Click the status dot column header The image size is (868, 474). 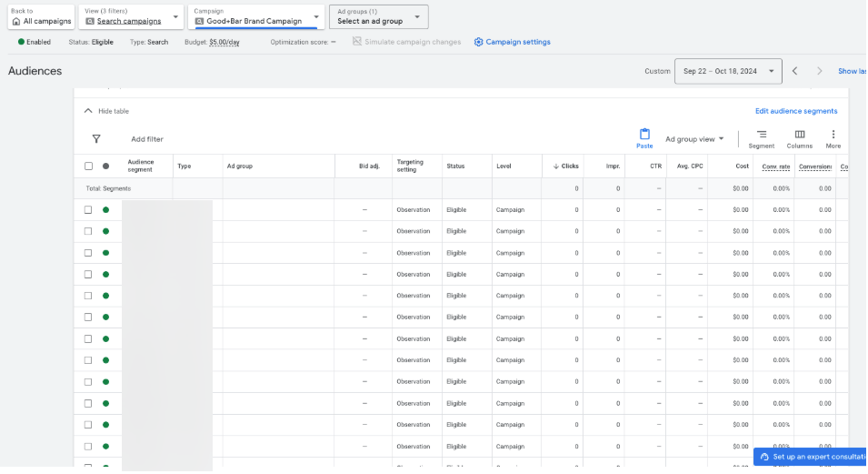click(x=106, y=166)
